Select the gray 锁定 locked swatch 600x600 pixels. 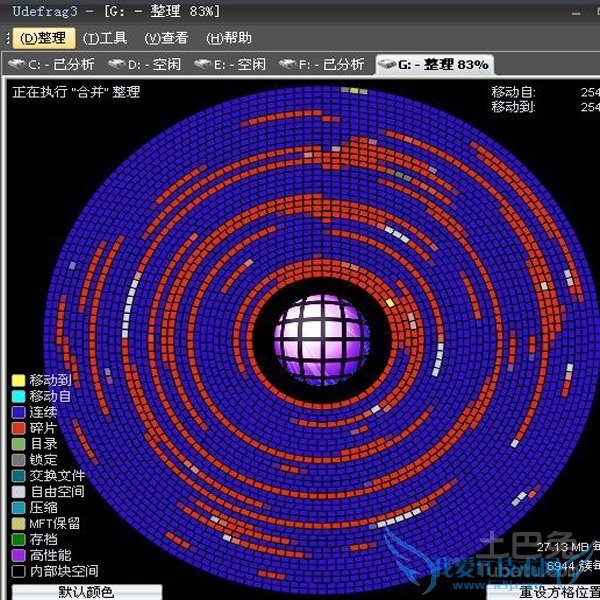point(18,460)
